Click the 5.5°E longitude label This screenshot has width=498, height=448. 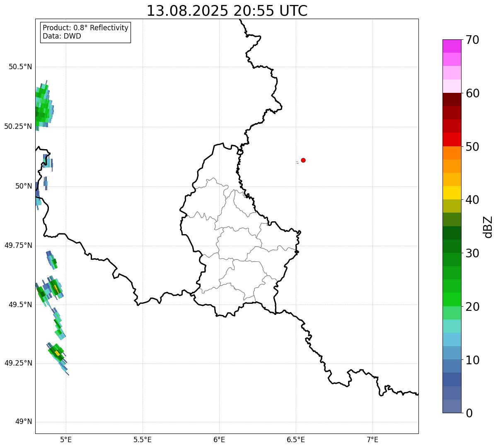143,440
